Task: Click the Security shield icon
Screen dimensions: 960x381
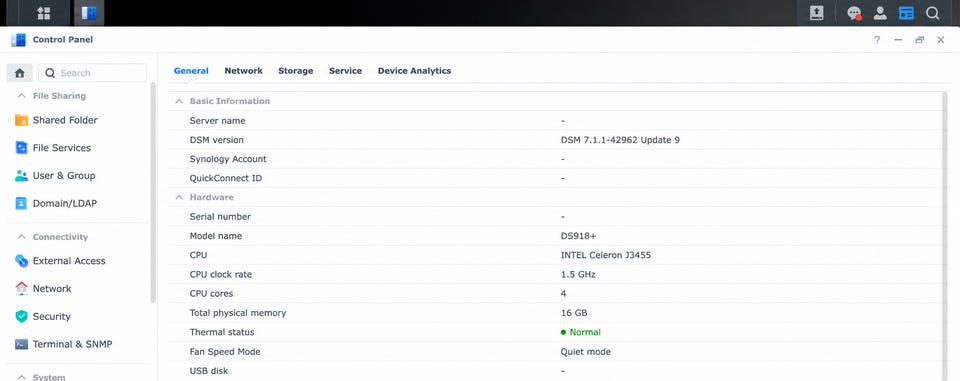Action: [21, 316]
